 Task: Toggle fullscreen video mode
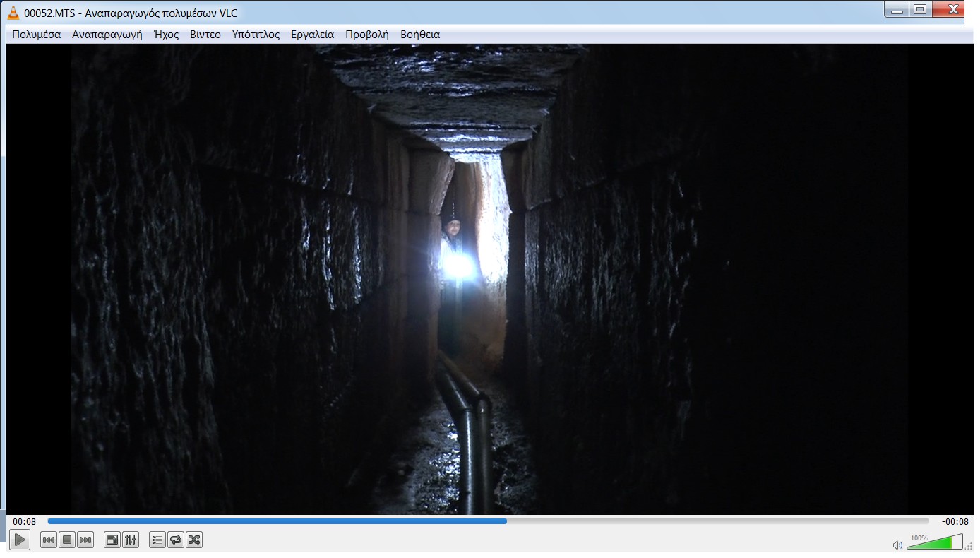[x=112, y=540]
